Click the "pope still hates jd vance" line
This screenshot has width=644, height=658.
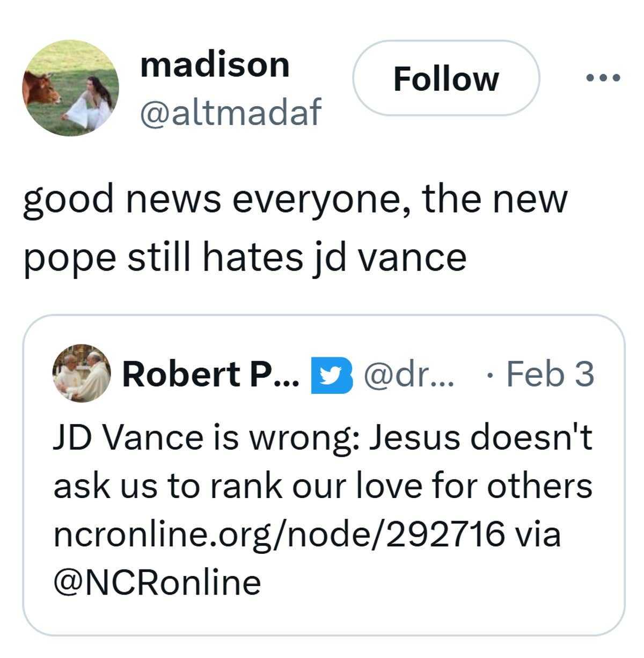point(245,258)
